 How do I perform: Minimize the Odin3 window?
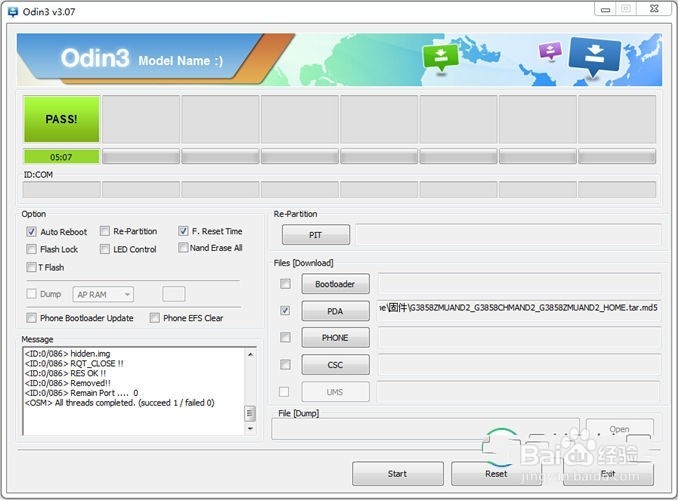coord(606,9)
